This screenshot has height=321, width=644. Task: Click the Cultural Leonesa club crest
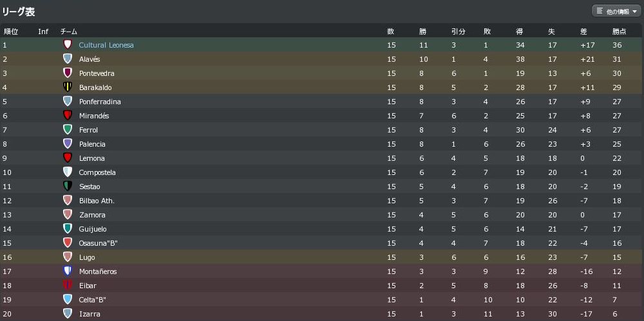(68, 45)
